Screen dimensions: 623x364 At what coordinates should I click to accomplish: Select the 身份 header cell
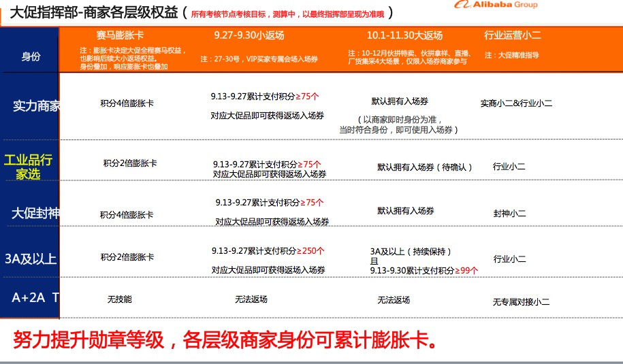[x=31, y=56]
